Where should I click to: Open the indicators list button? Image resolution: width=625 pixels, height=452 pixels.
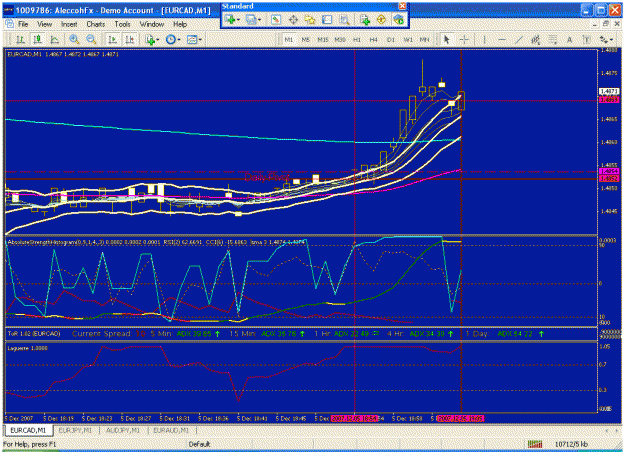[150, 39]
